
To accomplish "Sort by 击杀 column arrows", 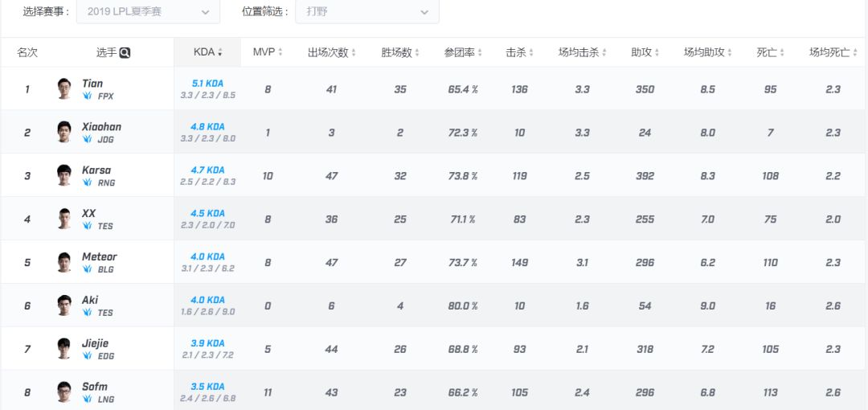I will click(531, 52).
